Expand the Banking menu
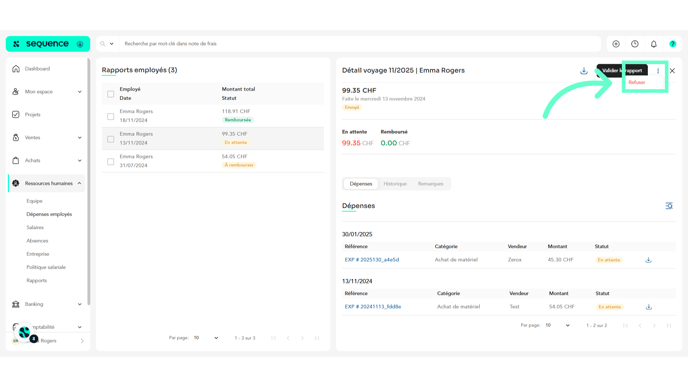 coord(79,304)
